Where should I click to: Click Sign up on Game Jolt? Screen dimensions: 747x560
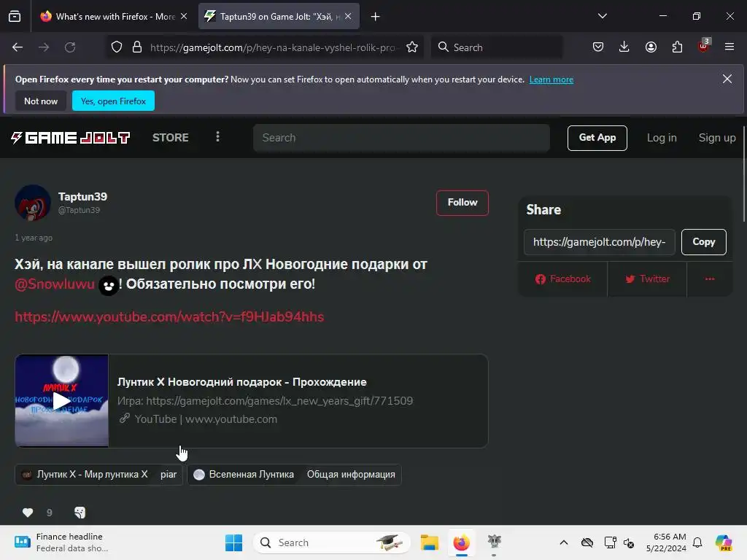point(717,138)
